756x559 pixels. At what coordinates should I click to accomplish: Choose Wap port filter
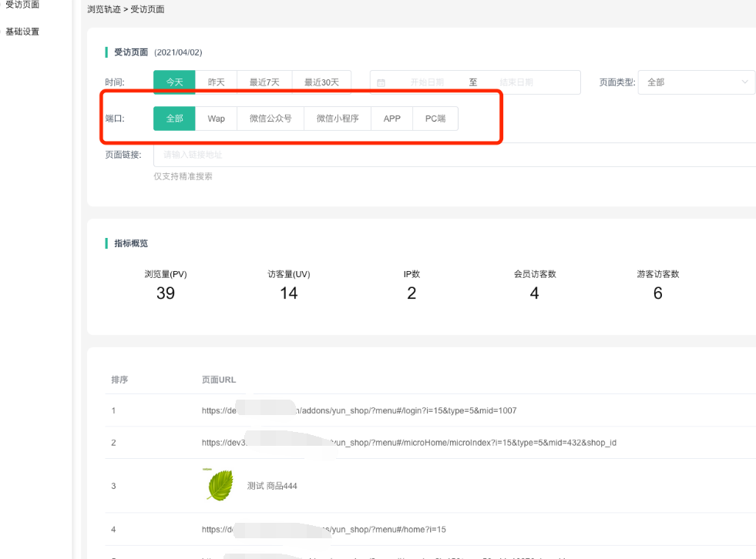pyautogui.click(x=216, y=119)
